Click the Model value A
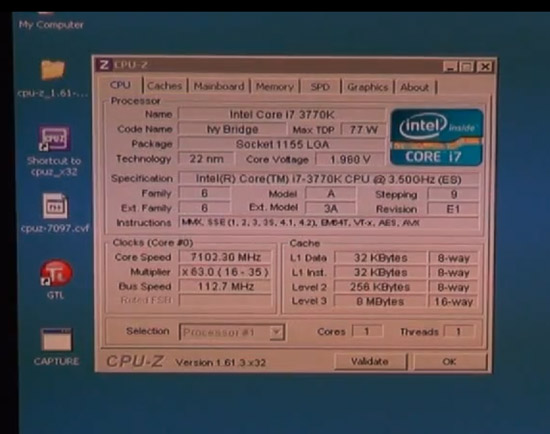 [x=330, y=194]
